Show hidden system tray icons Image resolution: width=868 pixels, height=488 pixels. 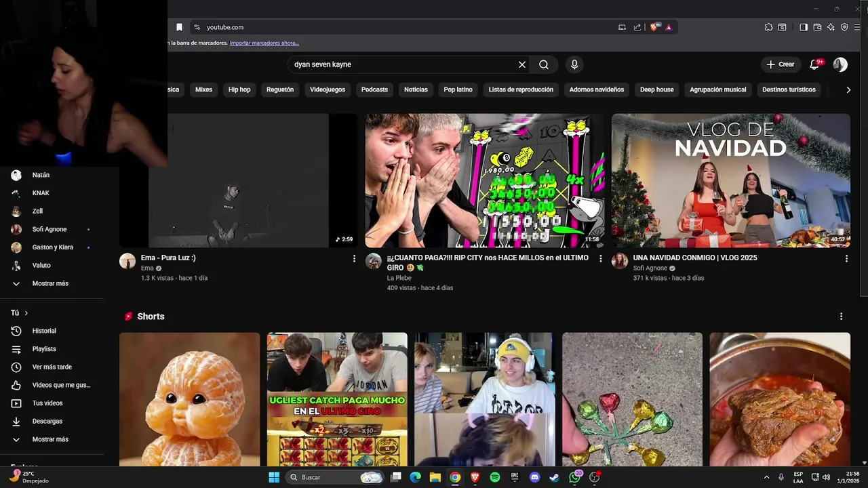(x=766, y=477)
